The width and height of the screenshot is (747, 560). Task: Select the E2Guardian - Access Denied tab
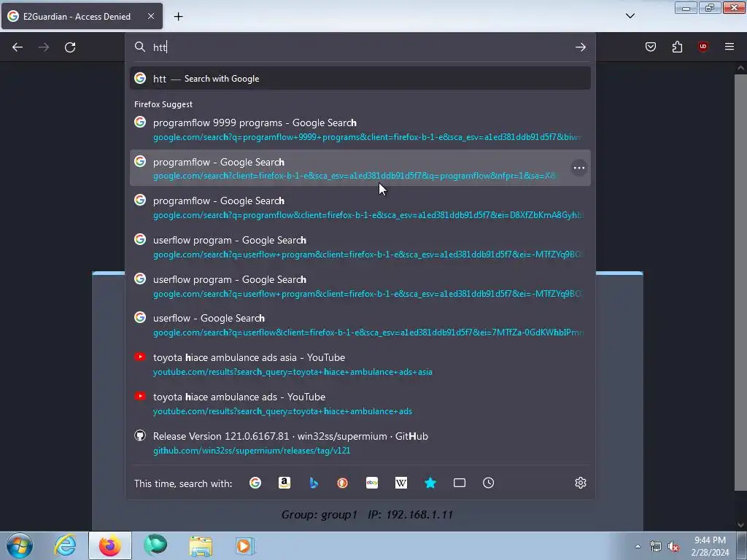[82, 16]
